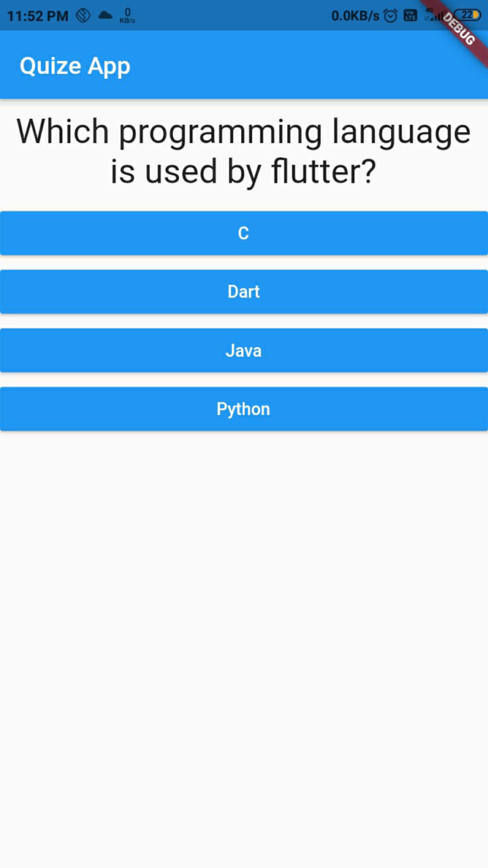The image size is (488, 868).
Task: Click the VoLTE status icon
Action: pos(410,16)
